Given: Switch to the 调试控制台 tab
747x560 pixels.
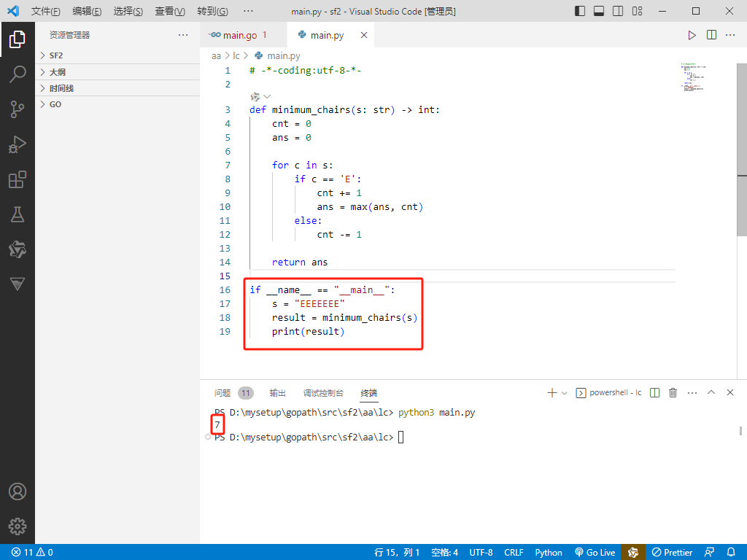Looking at the screenshot, I should pos(323,393).
